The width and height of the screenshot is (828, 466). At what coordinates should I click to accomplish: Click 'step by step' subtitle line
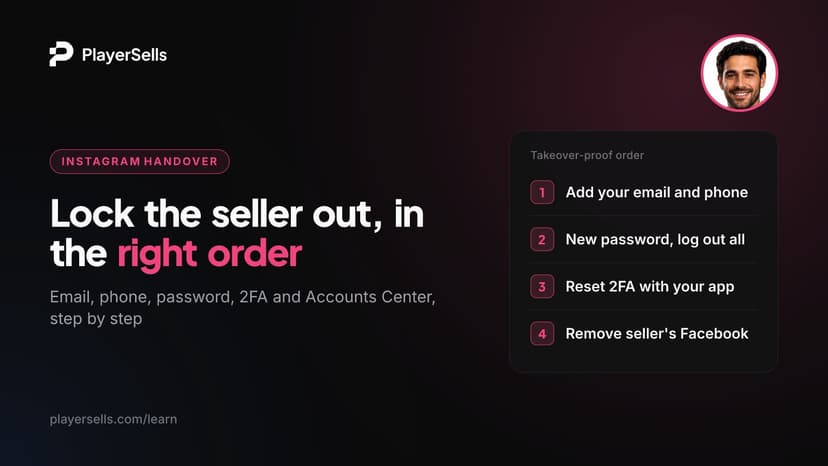[96, 319]
